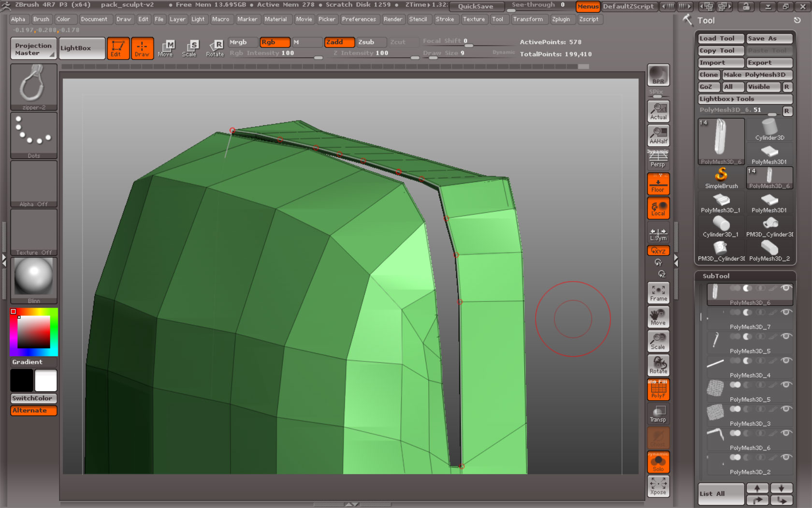The height and width of the screenshot is (508, 812).
Task: Open the Preferences menu
Action: point(359,19)
